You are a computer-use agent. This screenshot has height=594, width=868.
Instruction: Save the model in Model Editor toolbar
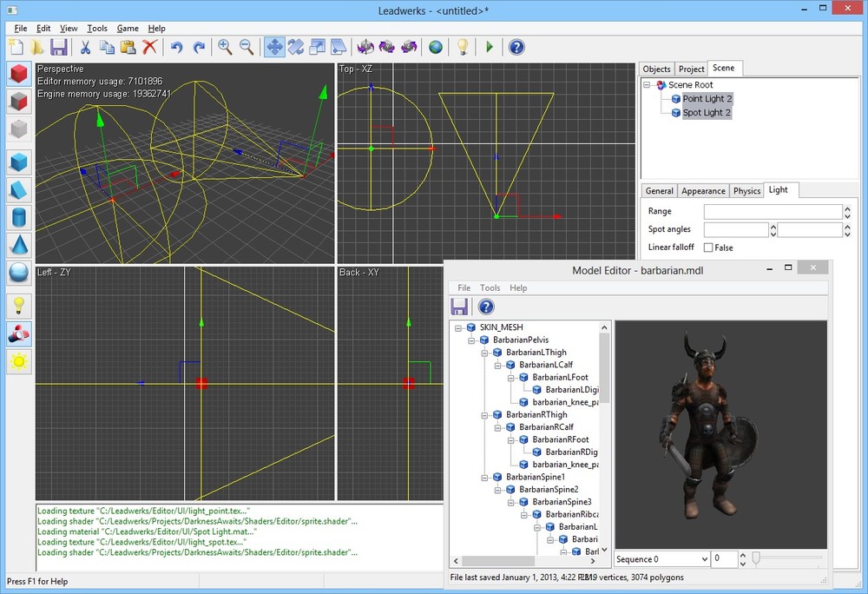[460, 306]
